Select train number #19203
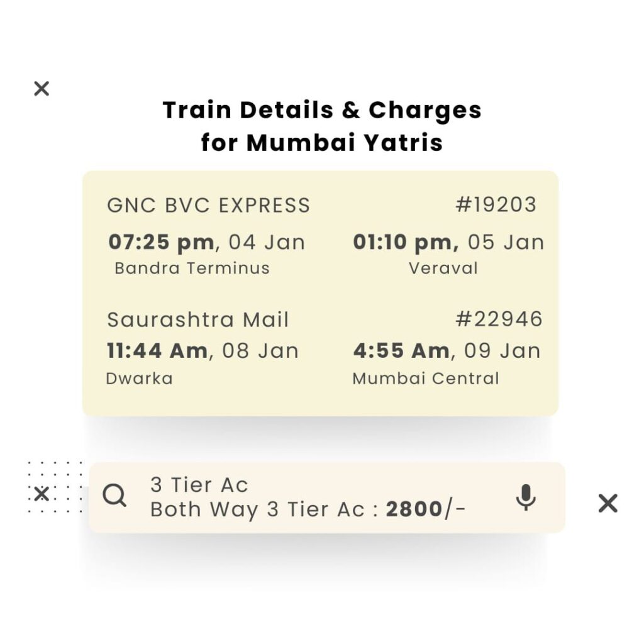Image resolution: width=644 pixels, height=644 pixels. [x=496, y=205]
